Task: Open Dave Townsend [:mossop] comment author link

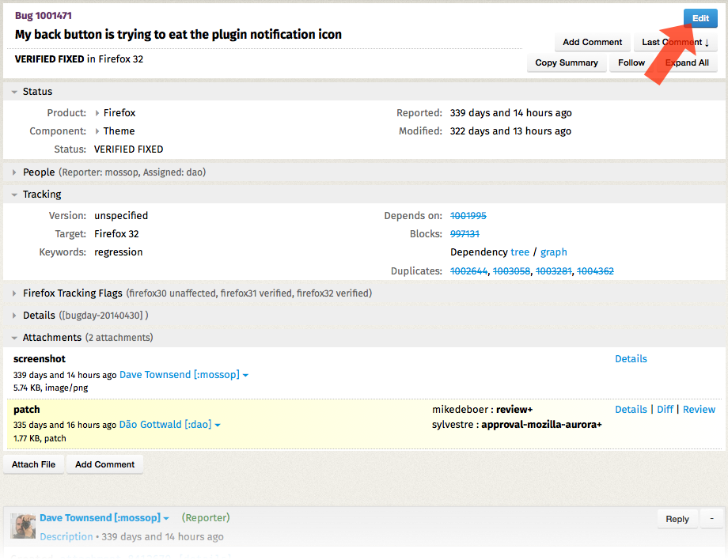Action: [100, 518]
